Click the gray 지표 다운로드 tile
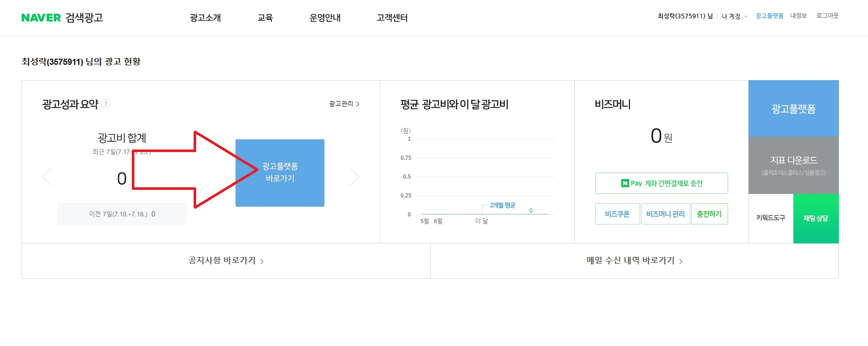 pos(793,165)
